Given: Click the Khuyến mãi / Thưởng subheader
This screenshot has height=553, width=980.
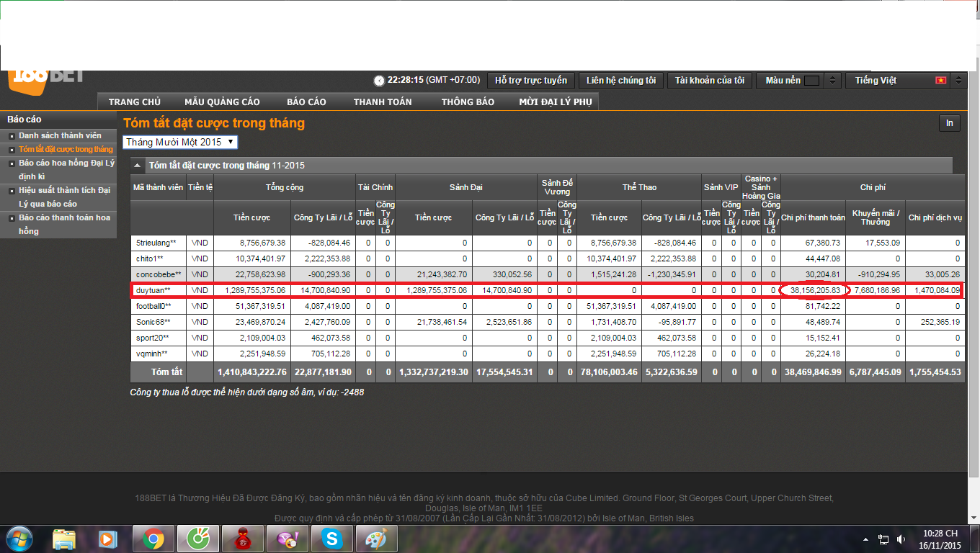Looking at the screenshot, I should coord(876,217).
